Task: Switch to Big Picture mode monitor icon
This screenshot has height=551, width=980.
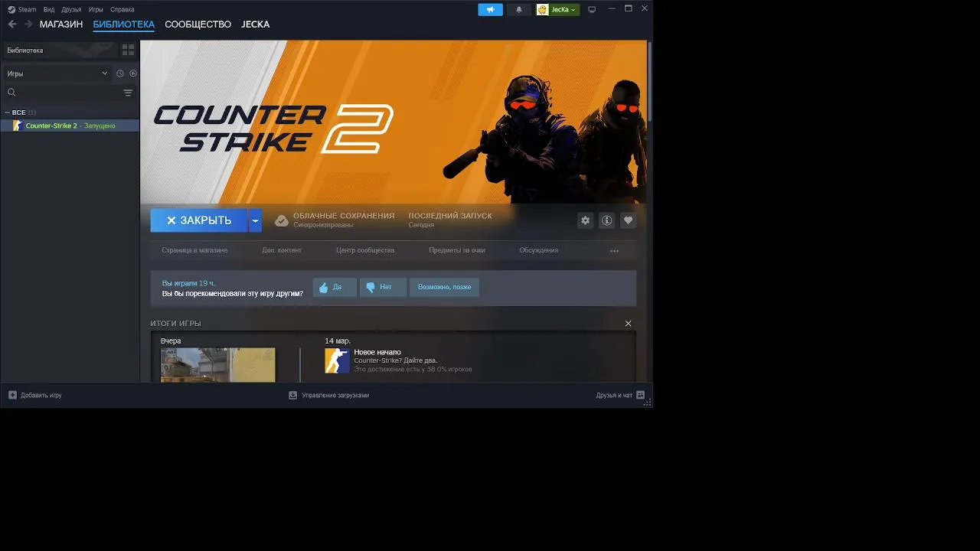Action: tap(592, 9)
